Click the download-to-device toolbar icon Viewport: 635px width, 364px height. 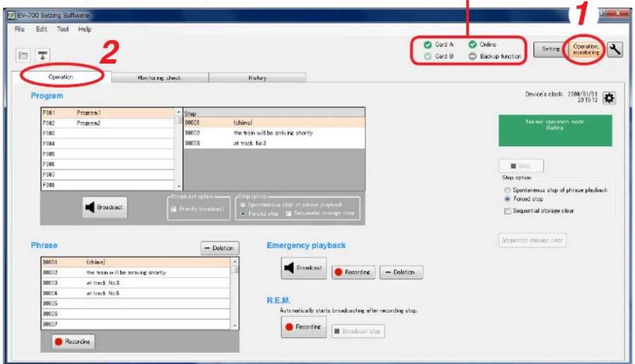coord(42,56)
